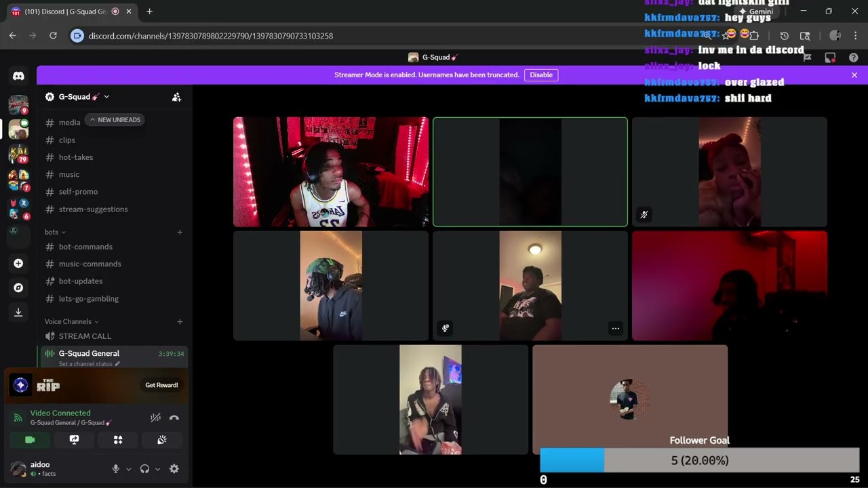The width and height of the screenshot is (868, 488).
Task: Dismiss the Streamer Mode banner
Action: pos(854,75)
